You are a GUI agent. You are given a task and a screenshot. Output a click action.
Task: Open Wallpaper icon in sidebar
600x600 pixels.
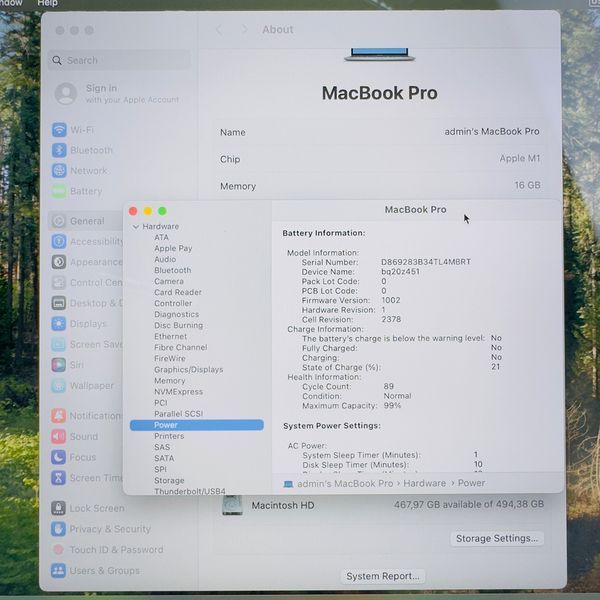[x=59, y=385]
